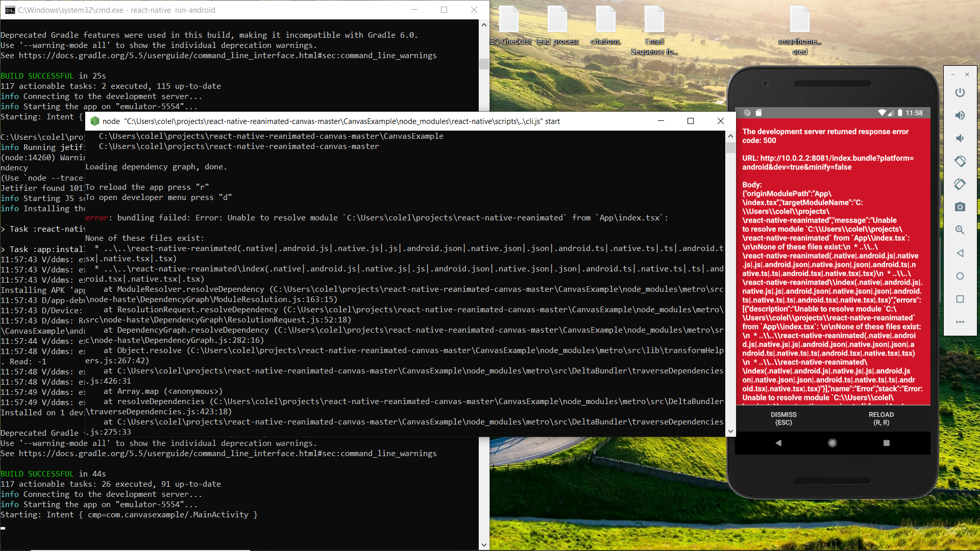This screenshot has height=551, width=980.
Task: Tap Android home button in phone navigation bar
Action: pos(832,443)
